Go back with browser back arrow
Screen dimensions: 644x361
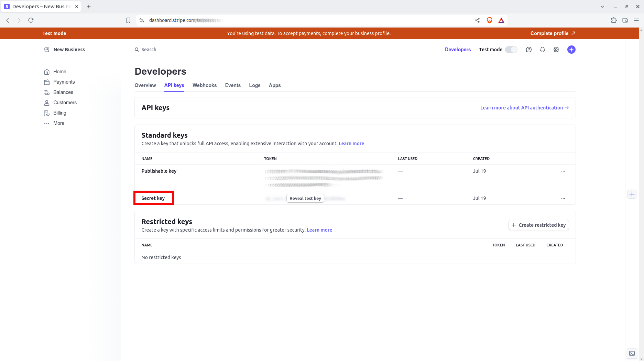pos(8,20)
